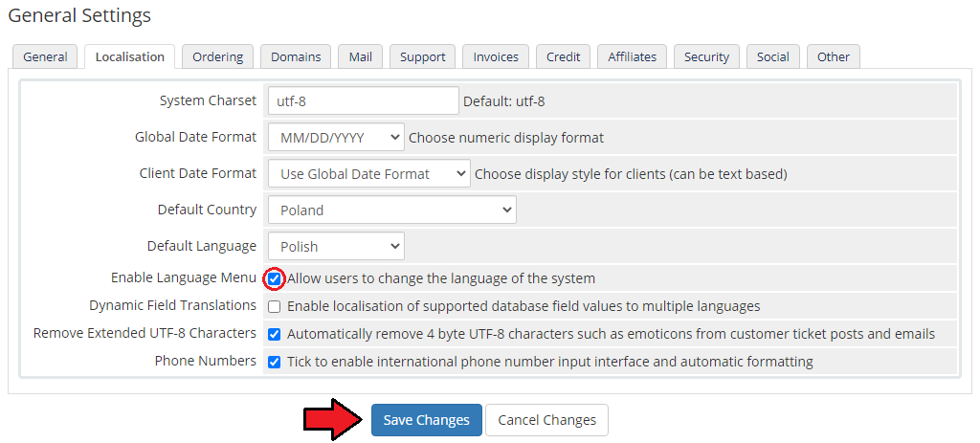The image size is (980, 443).
Task: Click 'Allow users to change the language' label
Action: [x=441, y=278]
